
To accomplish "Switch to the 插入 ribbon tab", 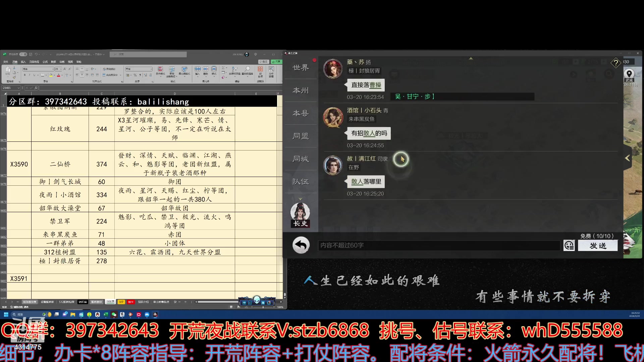I will 23,62.
